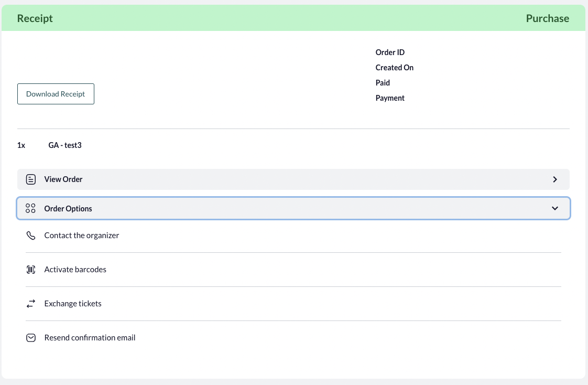Click the 1x quantity text
The width and height of the screenshot is (588, 385).
(21, 145)
